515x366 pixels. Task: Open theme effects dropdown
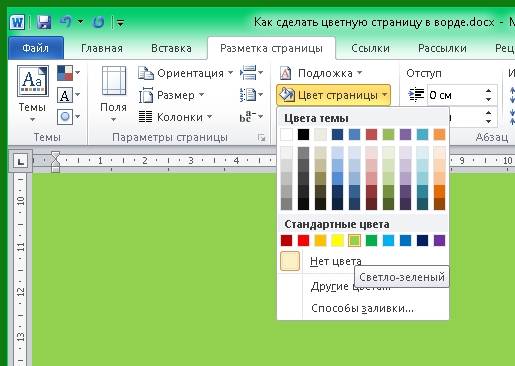click(x=68, y=117)
